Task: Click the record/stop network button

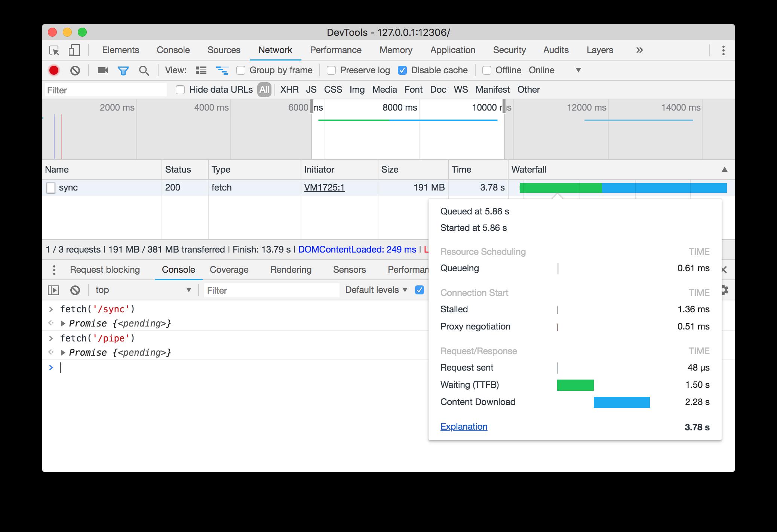Action: pyautogui.click(x=54, y=71)
